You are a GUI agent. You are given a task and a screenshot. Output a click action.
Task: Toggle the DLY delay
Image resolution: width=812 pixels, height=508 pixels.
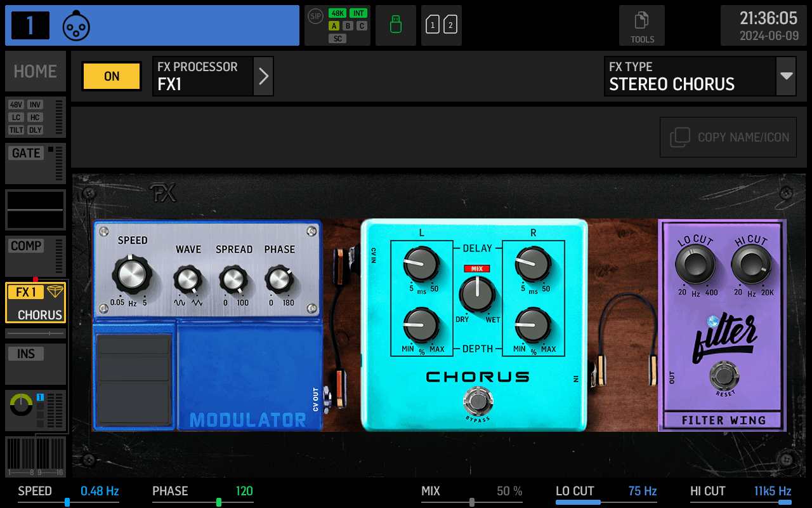(x=35, y=130)
